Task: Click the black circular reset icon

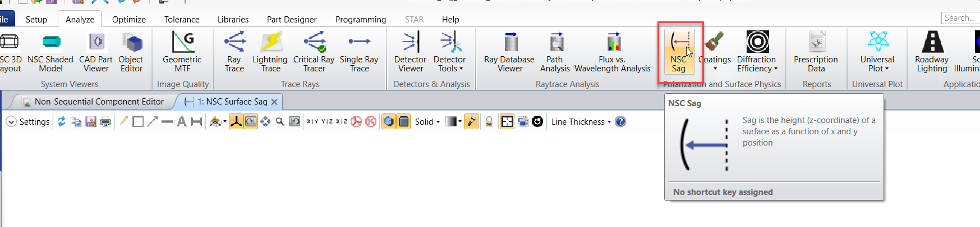Action: tap(537, 121)
